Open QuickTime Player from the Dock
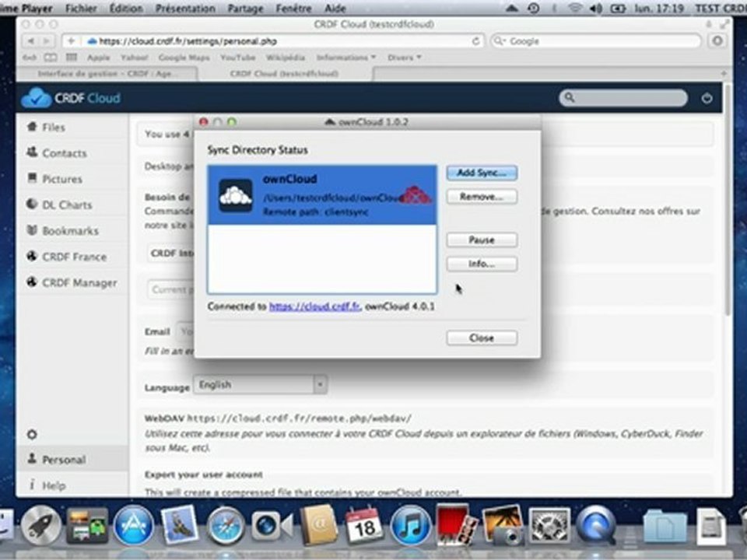The width and height of the screenshot is (747, 560). pos(595,526)
